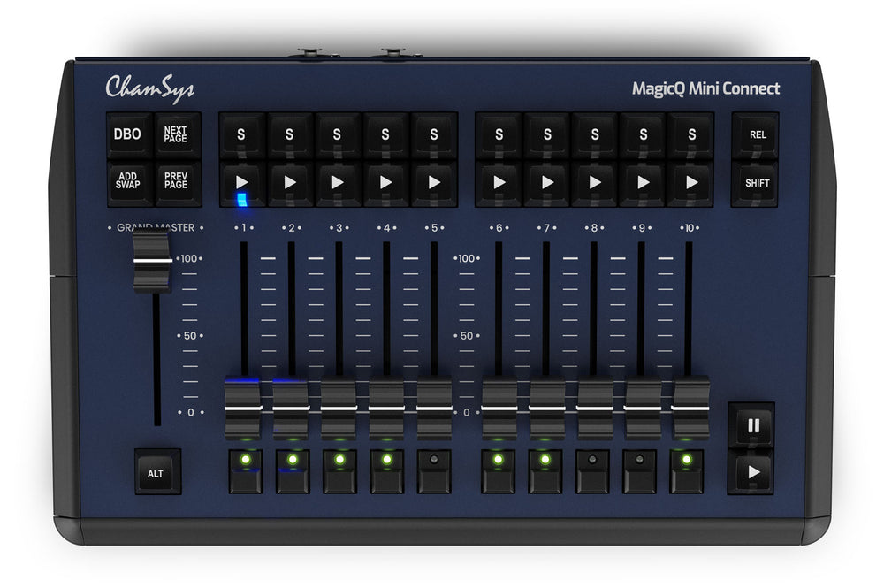Activate the play button above fader 8
The image size is (884, 588).
pos(595,183)
